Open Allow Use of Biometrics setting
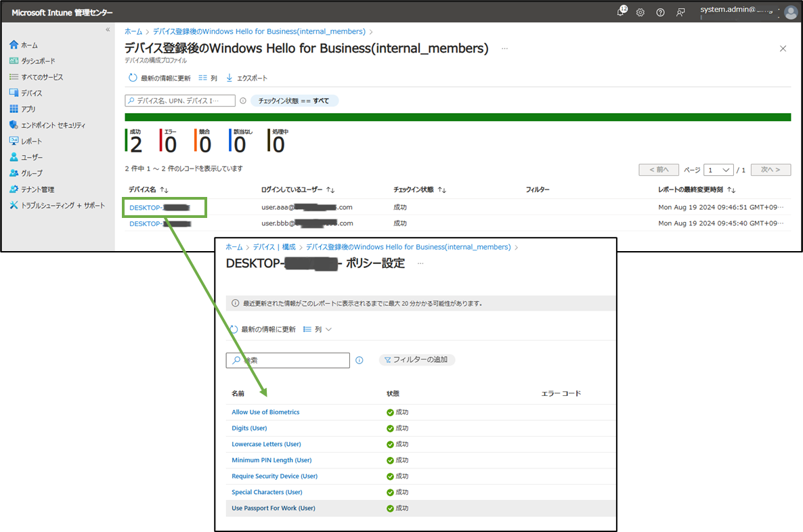The height and width of the screenshot is (532, 803). point(265,412)
